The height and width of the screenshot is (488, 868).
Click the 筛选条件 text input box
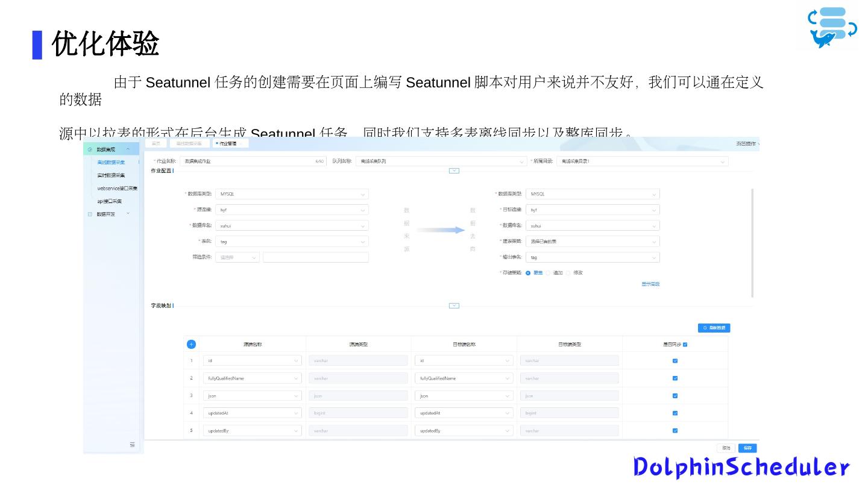pos(316,257)
